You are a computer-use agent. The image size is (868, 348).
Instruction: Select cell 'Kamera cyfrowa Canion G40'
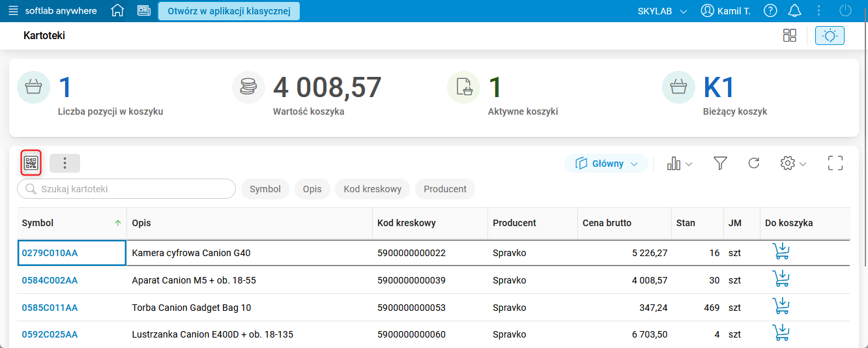[250, 253]
